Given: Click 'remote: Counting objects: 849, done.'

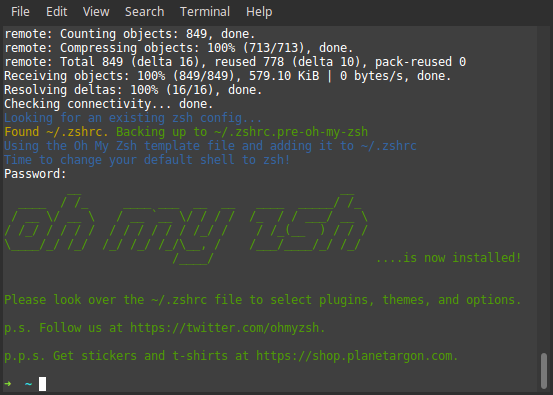Looking at the screenshot, I should 129,34.
